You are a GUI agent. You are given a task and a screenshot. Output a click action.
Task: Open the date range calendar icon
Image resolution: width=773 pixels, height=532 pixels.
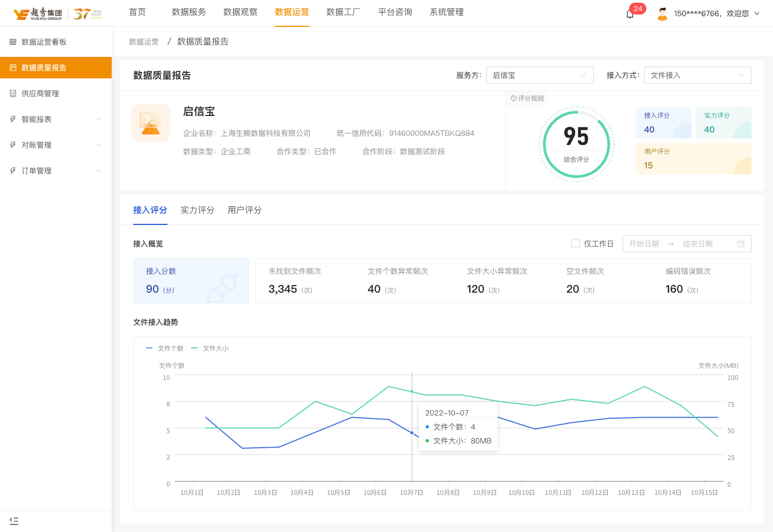click(x=741, y=244)
